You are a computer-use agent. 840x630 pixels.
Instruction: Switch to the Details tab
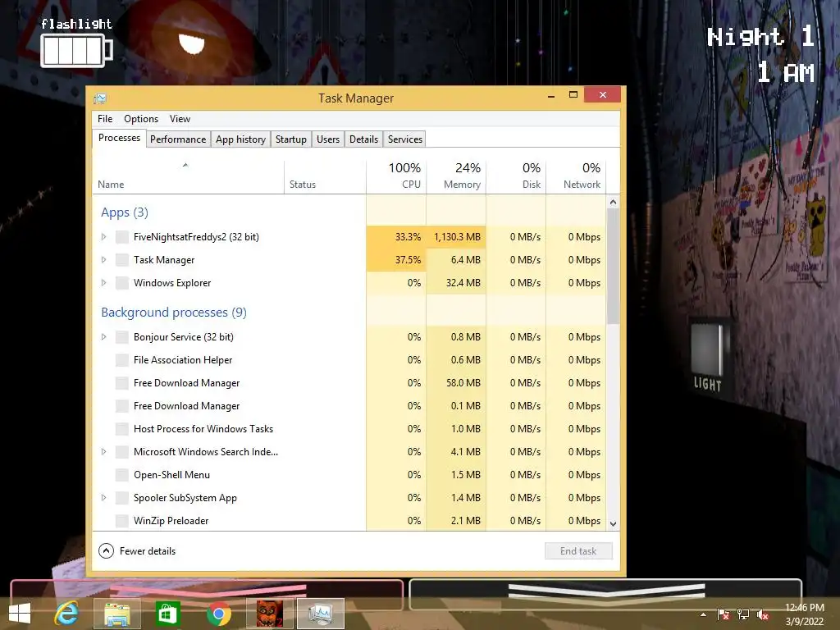click(363, 139)
